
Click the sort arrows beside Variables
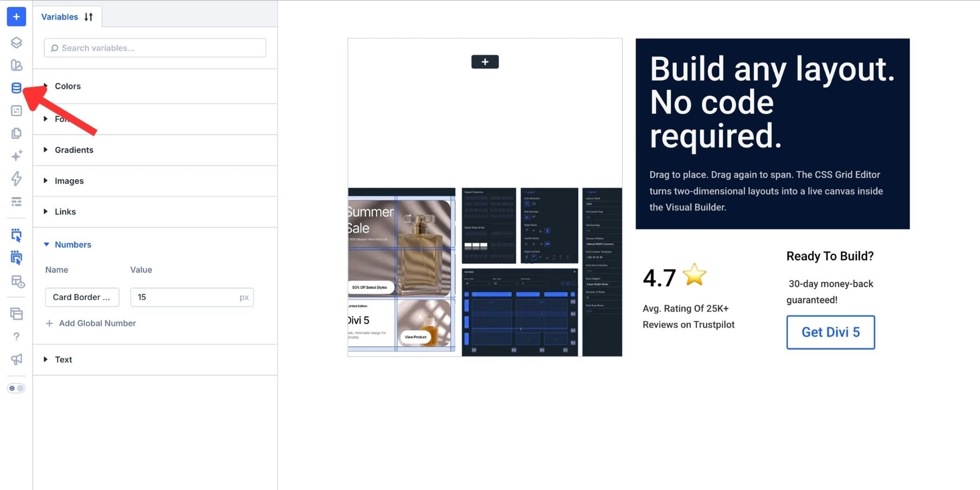pos(89,17)
